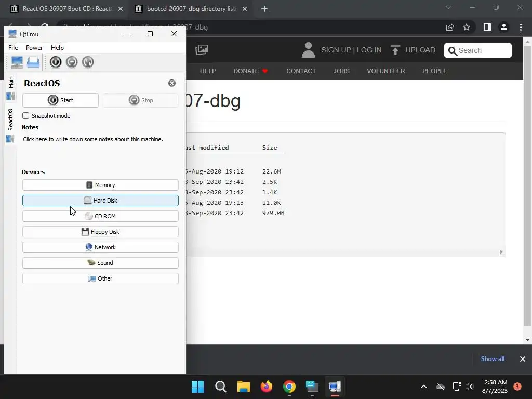Image resolution: width=532 pixels, height=399 pixels.
Task: Expand the Sound device settings
Action: [x=100, y=263]
